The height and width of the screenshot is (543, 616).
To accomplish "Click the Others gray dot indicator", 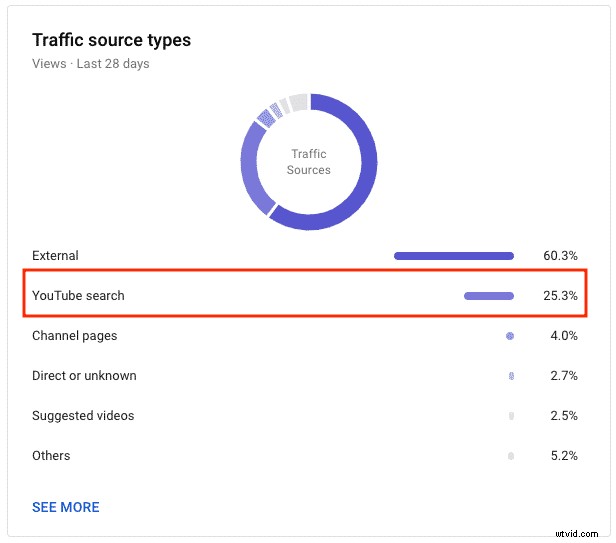I will 511,456.
